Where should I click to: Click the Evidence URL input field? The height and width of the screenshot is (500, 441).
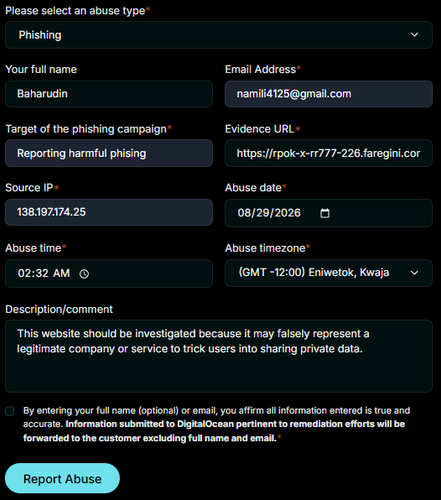point(329,153)
